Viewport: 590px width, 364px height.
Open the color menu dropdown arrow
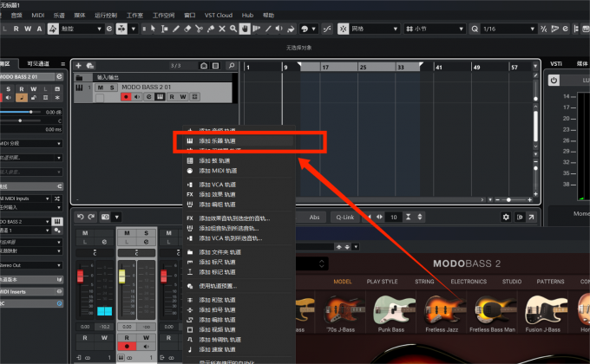313,29
